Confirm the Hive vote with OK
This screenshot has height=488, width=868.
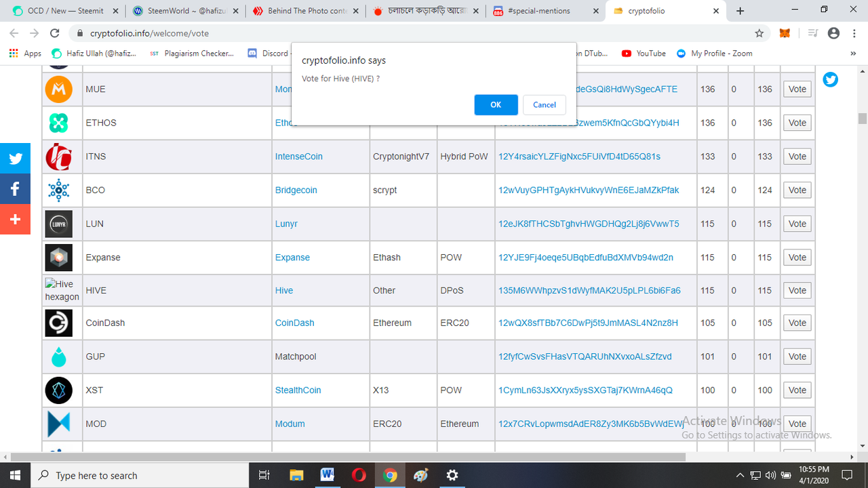(496, 104)
